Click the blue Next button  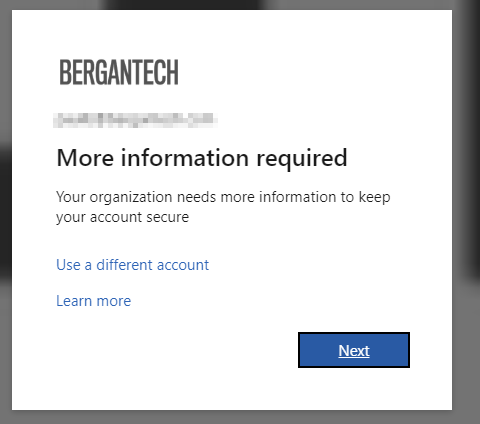click(x=354, y=350)
